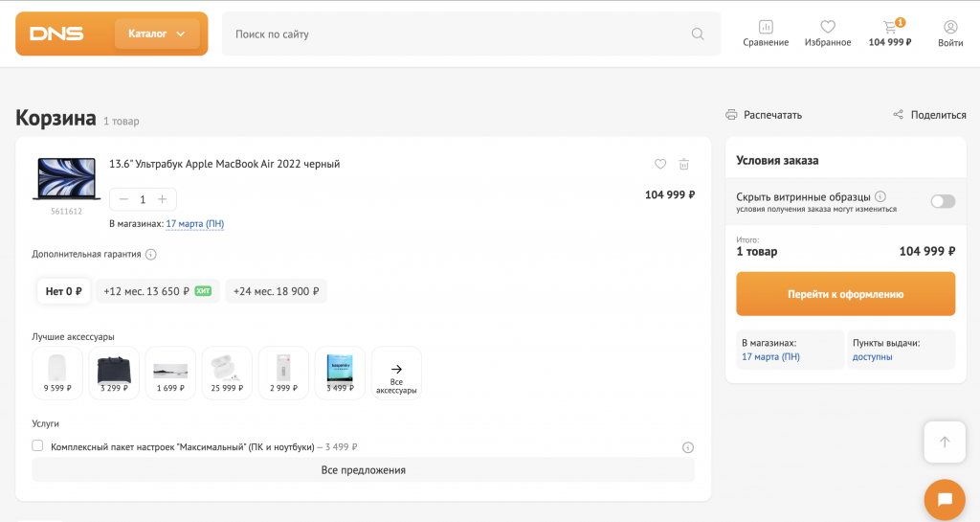
Task: Click the search magnifier icon
Action: point(698,34)
